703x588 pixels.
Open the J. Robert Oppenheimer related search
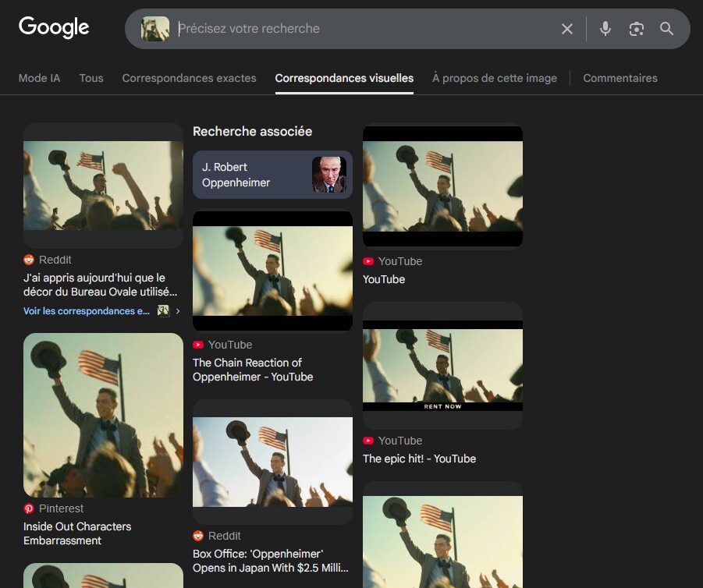(272, 175)
